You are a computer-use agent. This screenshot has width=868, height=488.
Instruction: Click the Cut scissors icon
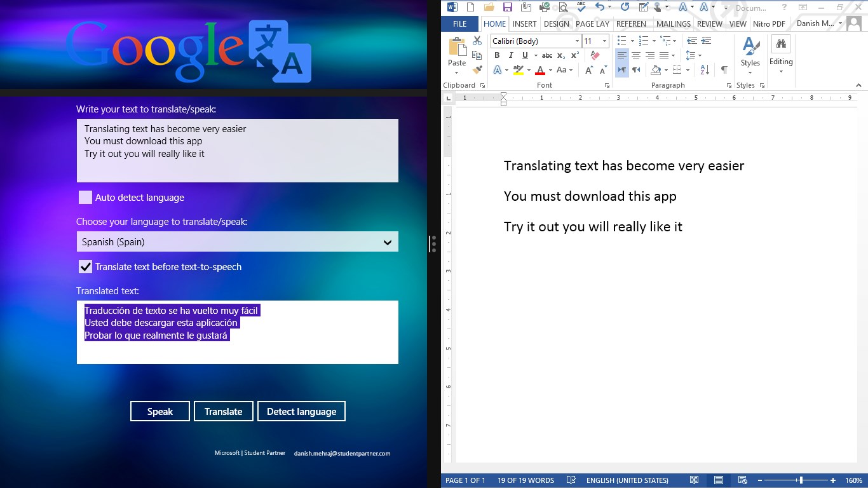tap(477, 41)
